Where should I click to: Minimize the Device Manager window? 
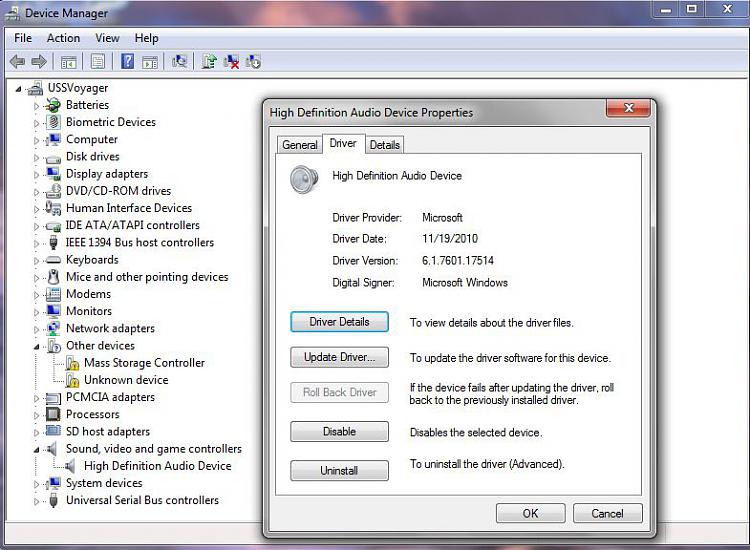pyautogui.click(x=666, y=9)
